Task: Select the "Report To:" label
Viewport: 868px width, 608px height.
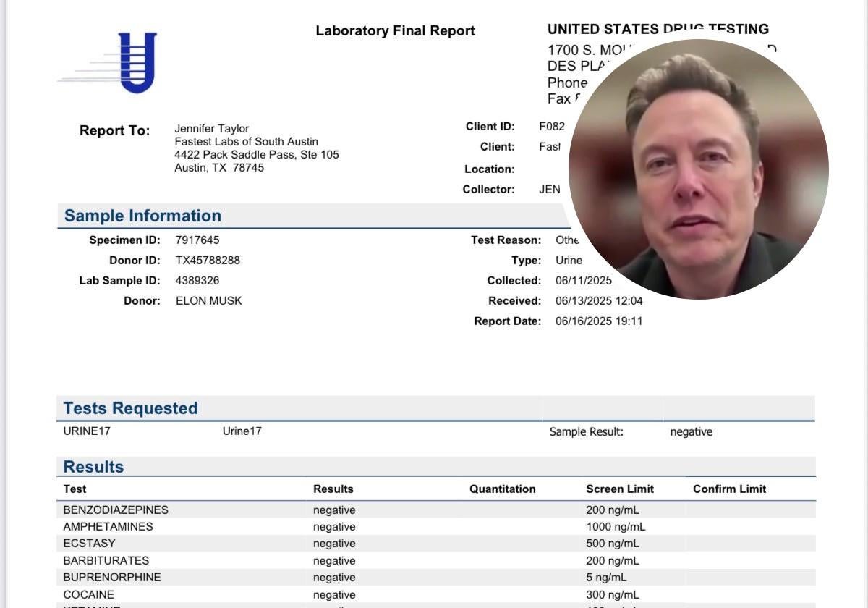Action: (115, 131)
